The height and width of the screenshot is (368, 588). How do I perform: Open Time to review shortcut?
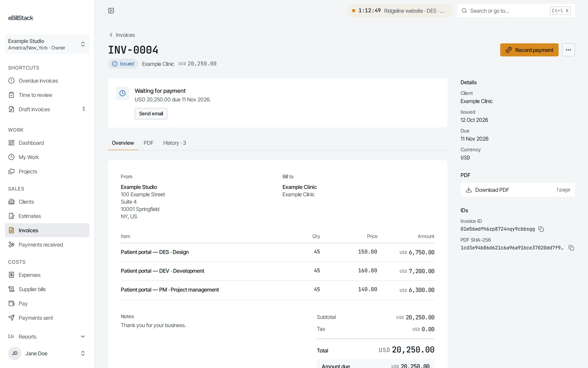pyautogui.click(x=47, y=95)
